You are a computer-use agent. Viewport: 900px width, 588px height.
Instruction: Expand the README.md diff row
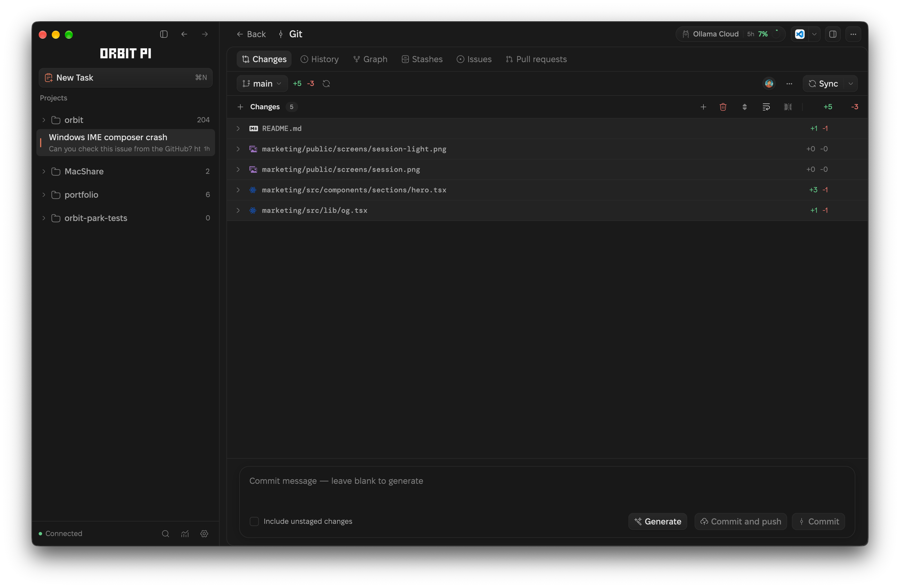[238, 129]
